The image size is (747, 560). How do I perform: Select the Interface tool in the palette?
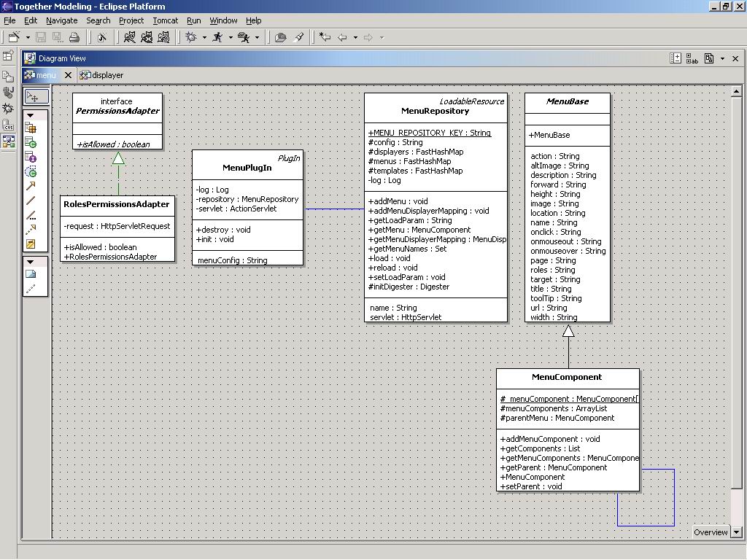[31, 157]
